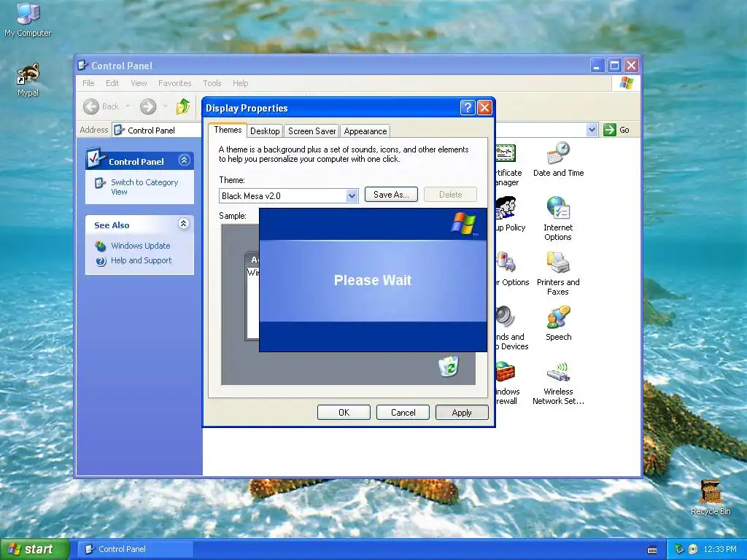Click the Save As... button
The height and width of the screenshot is (560, 747).
click(391, 194)
